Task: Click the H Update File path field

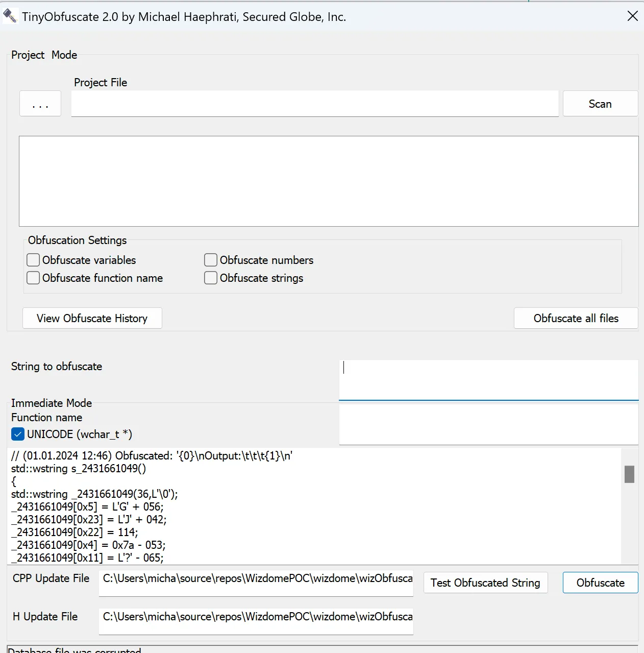Action: pyautogui.click(x=256, y=621)
